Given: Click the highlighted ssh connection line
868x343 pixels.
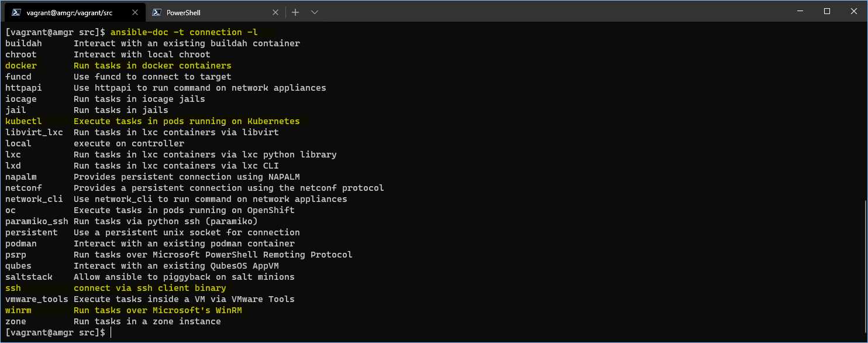Looking at the screenshot, I should (13, 288).
